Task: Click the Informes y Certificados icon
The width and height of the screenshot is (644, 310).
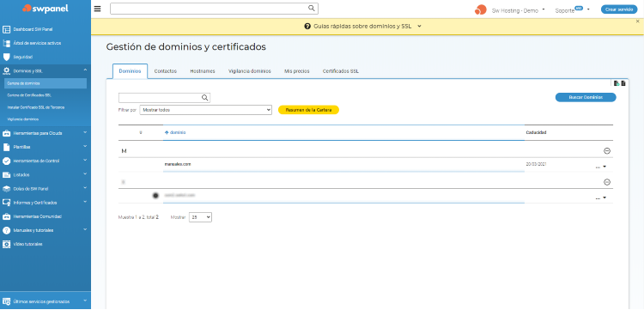Action: tap(6, 203)
